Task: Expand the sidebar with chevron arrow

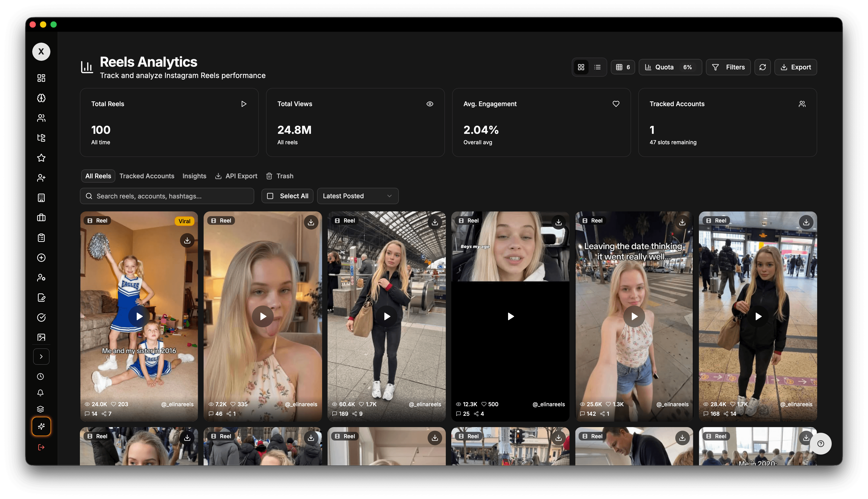Action: click(x=41, y=356)
